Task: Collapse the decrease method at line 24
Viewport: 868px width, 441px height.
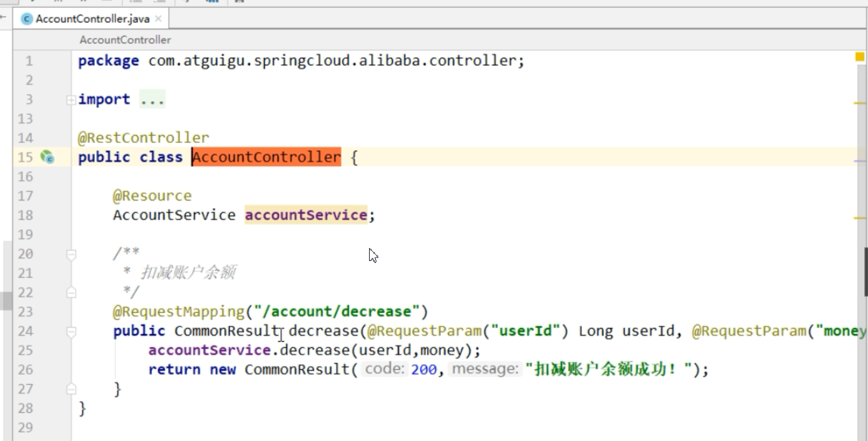Action: [x=71, y=331]
